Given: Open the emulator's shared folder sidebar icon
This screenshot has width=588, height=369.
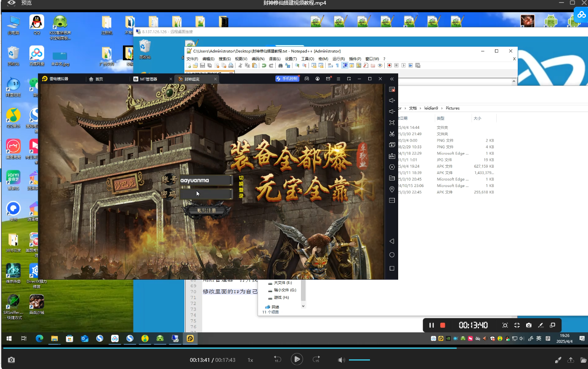Looking at the screenshot, I should click(392, 178).
